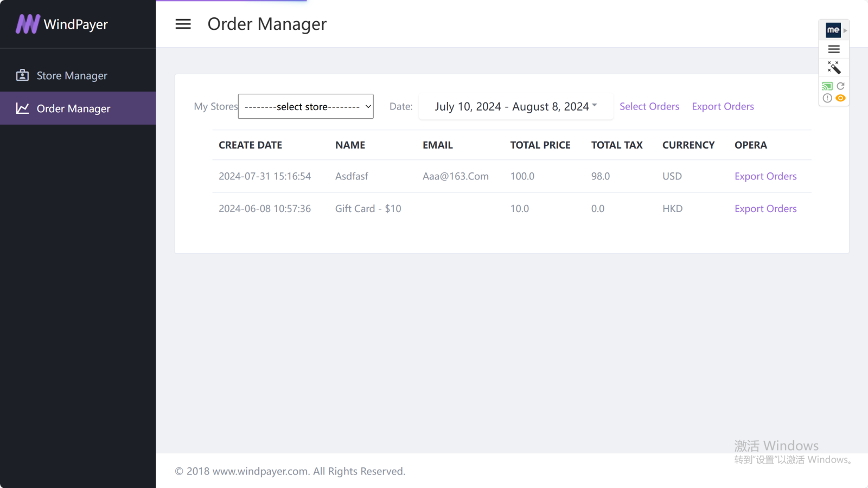Click the total price 10.0
The height and width of the screenshot is (488, 868).
coord(520,209)
